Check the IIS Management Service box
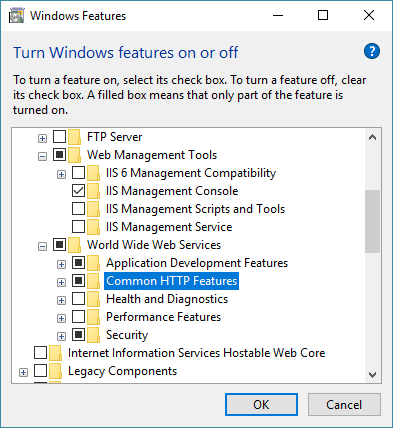The height and width of the screenshot is (428, 393). tap(79, 227)
